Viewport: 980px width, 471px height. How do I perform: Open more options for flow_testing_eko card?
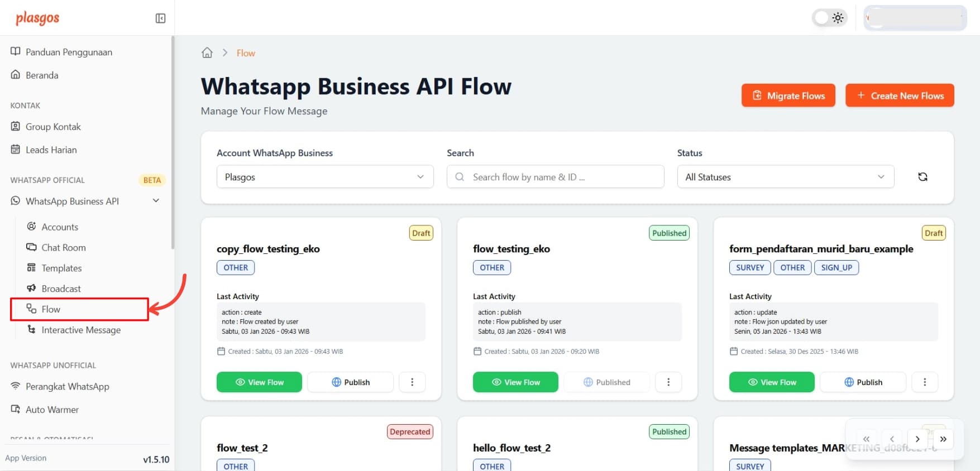668,382
